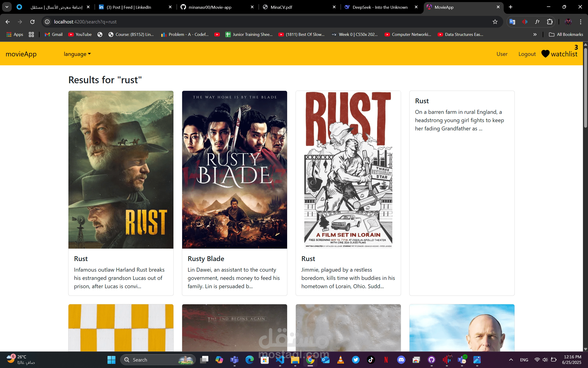
Task: Expand the language dropdown
Action: [77, 54]
